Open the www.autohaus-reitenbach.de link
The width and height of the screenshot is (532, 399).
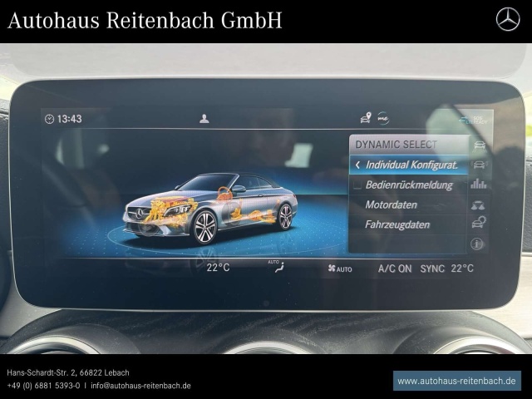[456, 381]
